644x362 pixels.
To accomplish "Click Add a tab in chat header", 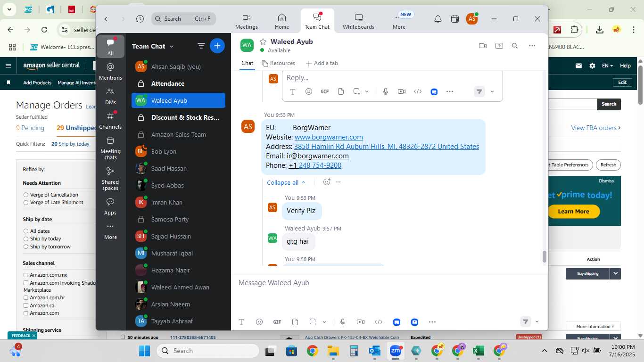I will [x=322, y=63].
